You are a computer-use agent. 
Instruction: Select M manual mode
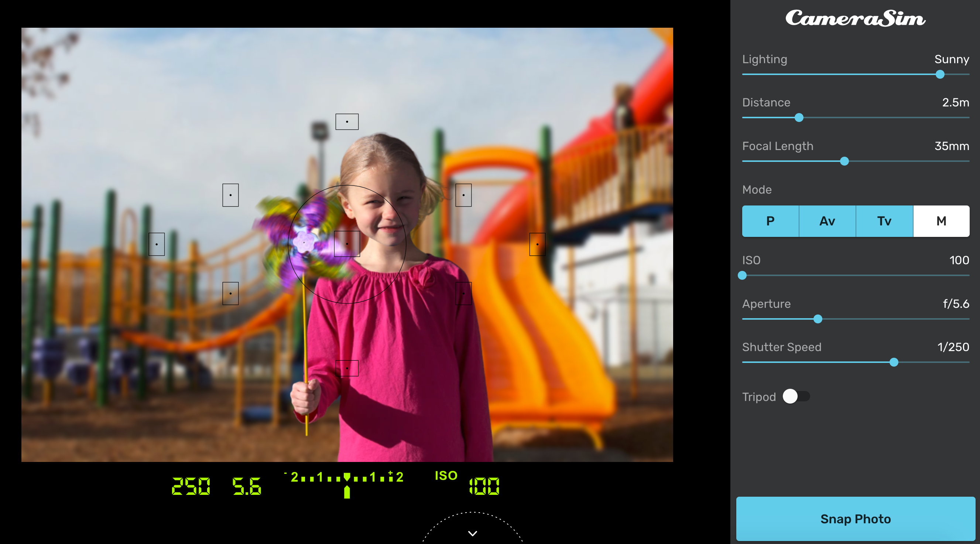(941, 221)
